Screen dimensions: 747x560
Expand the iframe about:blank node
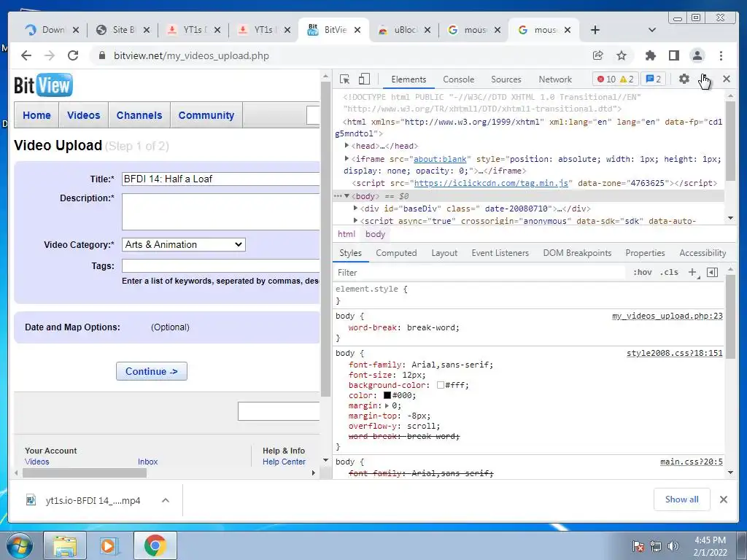(x=347, y=158)
